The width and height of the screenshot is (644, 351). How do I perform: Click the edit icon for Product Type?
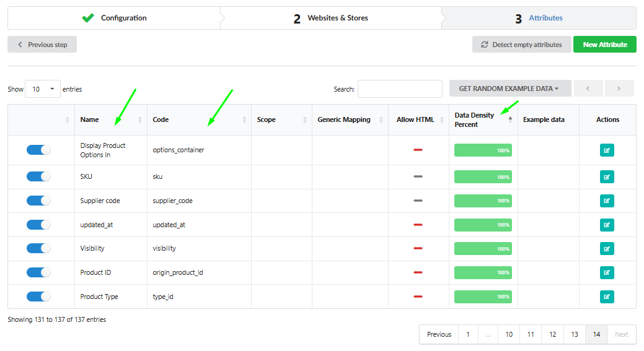[x=607, y=297]
